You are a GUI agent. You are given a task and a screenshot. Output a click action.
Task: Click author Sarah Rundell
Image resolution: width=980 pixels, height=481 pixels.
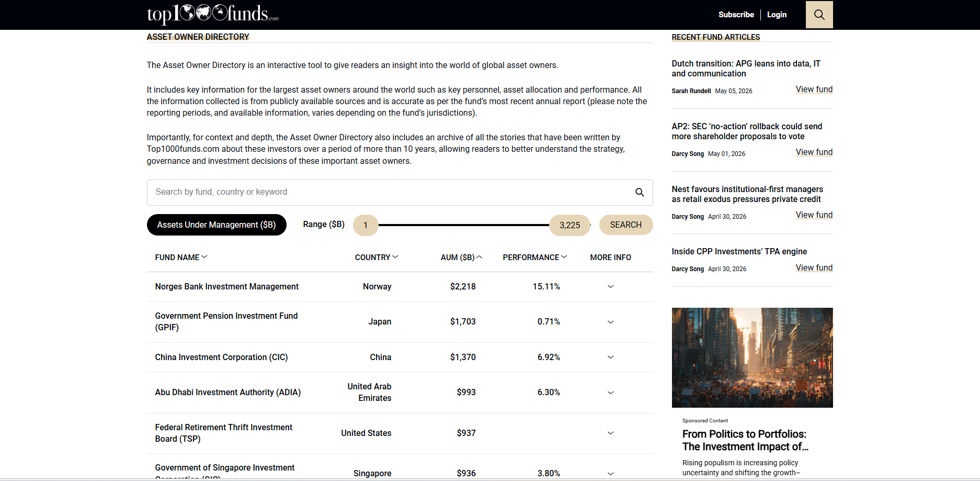tap(691, 91)
